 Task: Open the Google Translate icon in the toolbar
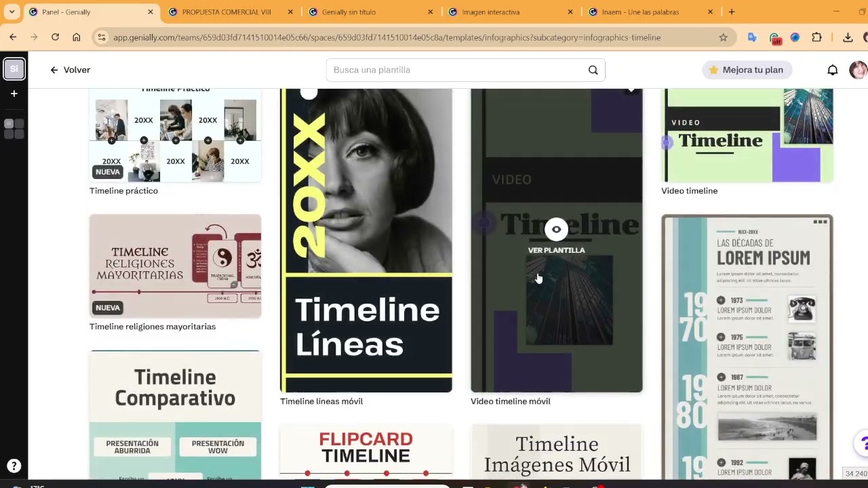pos(752,37)
